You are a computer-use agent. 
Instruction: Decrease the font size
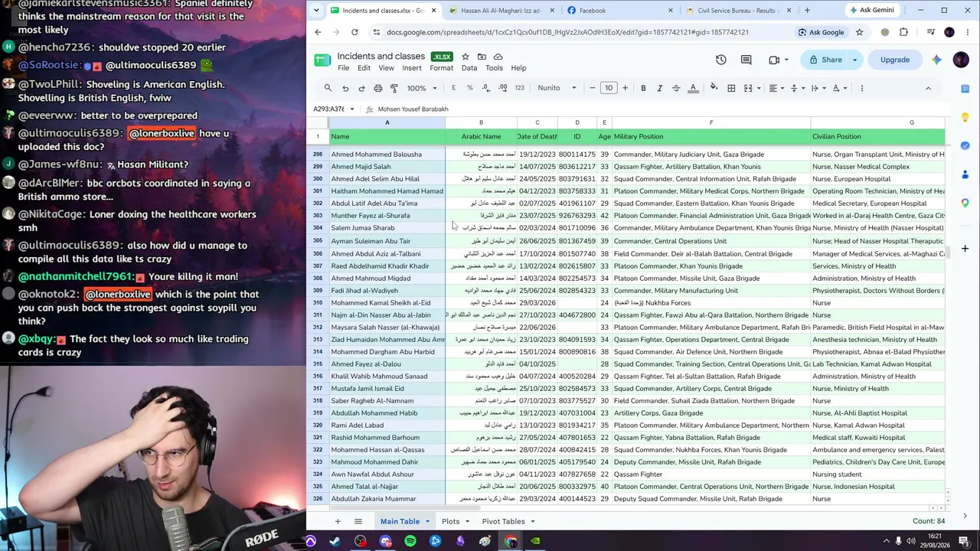593,88
